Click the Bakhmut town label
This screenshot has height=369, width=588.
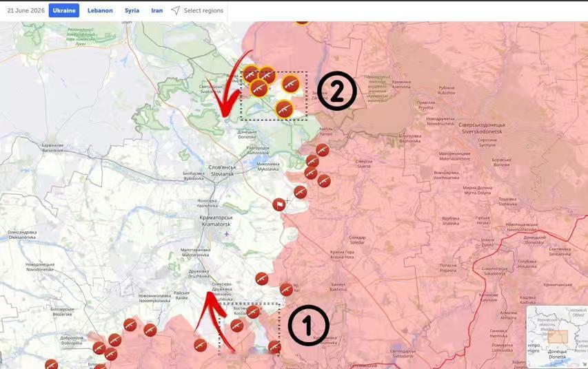pyautogui.click(x=338, y=287)
